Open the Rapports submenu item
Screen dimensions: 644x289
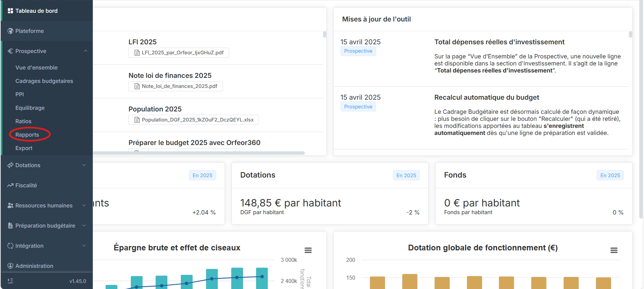27,135
